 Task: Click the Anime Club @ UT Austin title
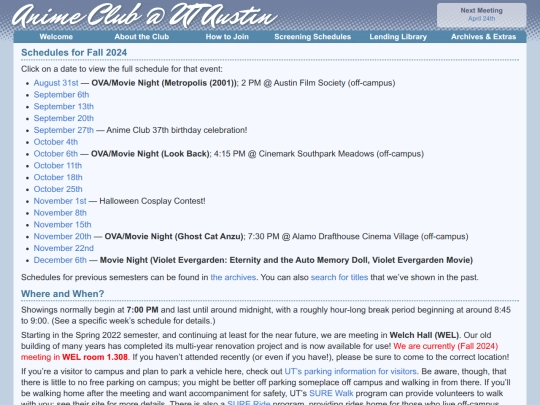point(145,16)
